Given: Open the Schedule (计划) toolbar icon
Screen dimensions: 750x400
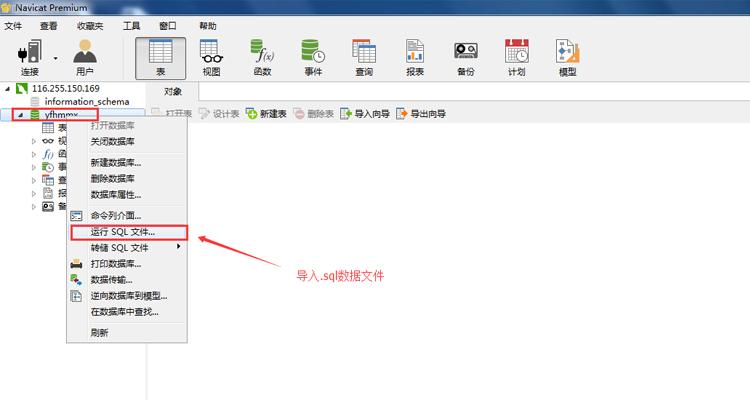Looking at the screenshot, I should pos(516,56).
